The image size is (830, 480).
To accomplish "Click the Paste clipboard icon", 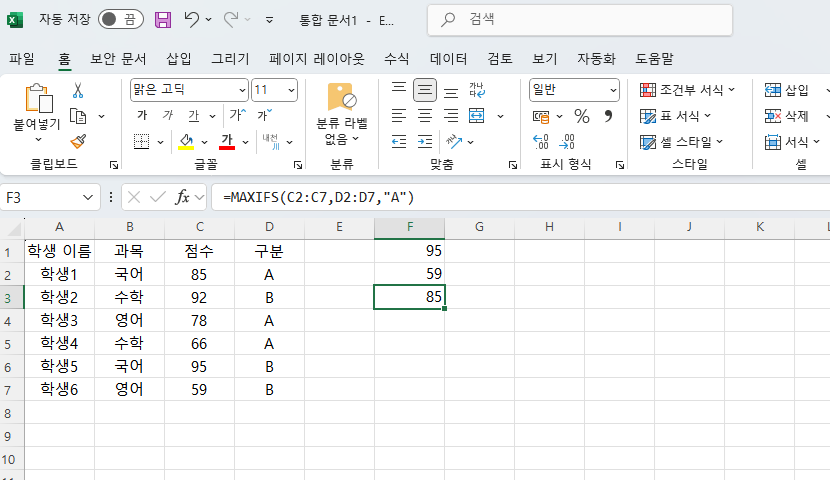I will pos(39,98).
